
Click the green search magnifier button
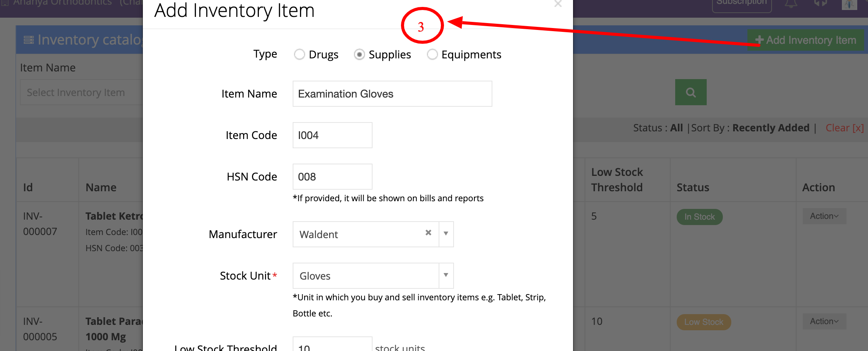pyautogui.click(x=691, y=92)
